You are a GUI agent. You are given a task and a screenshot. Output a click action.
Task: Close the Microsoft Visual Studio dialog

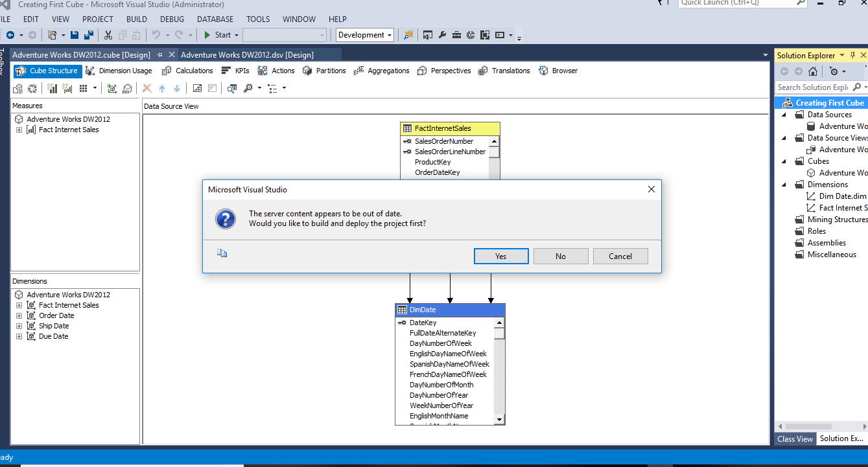point(651,189)
